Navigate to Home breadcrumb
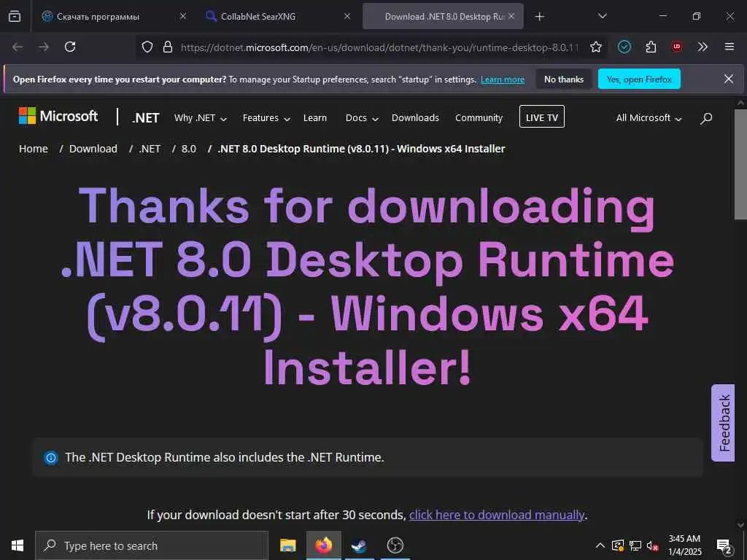Image resolution: width=747 pixels, height=560 pixels. coord(34,149)
